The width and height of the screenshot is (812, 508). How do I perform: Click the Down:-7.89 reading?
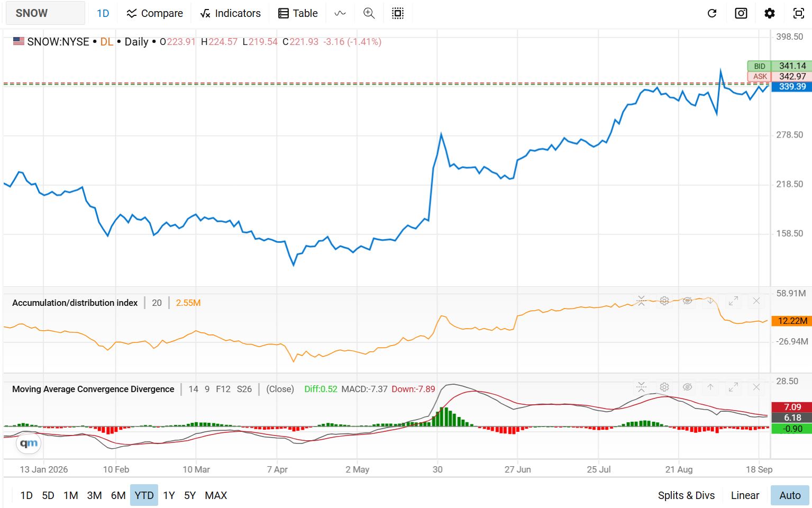point(413,389)
